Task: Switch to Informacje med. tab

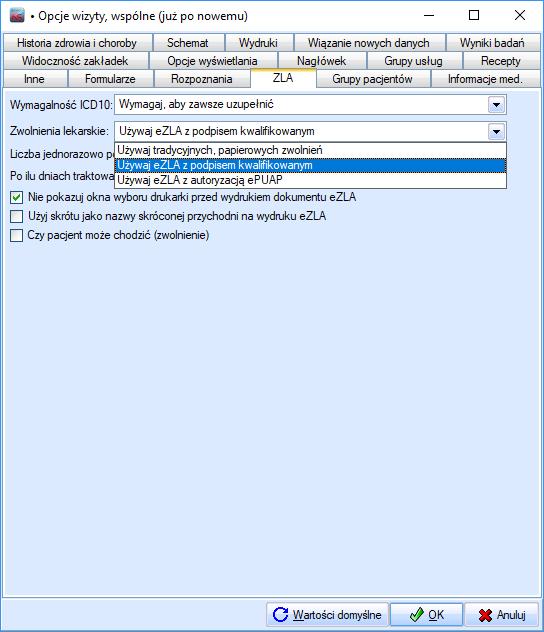Action: click(x=486, y=79)
